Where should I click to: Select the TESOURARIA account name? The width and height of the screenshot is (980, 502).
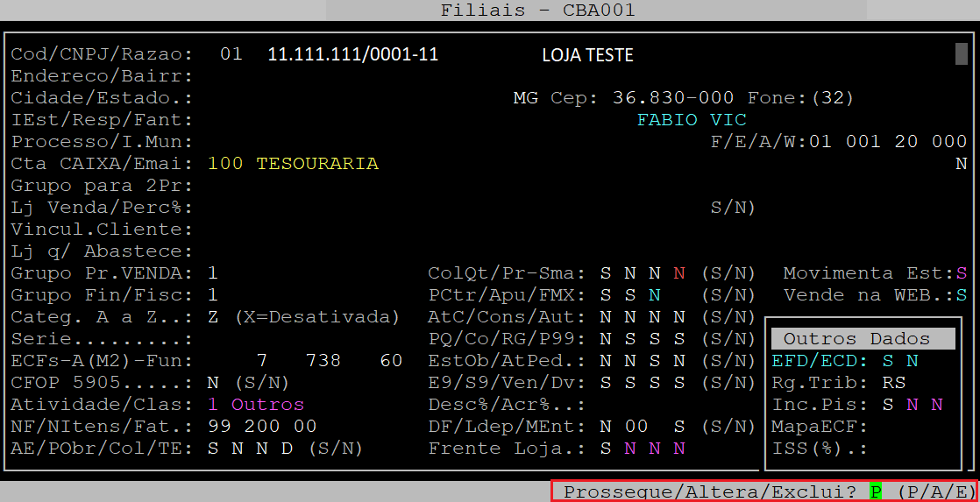(x=317, y=164)
